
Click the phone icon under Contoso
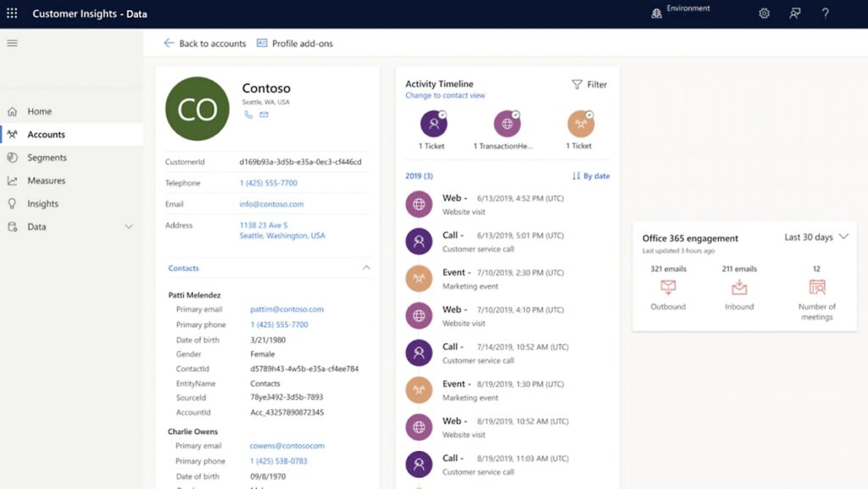point(248,114)
